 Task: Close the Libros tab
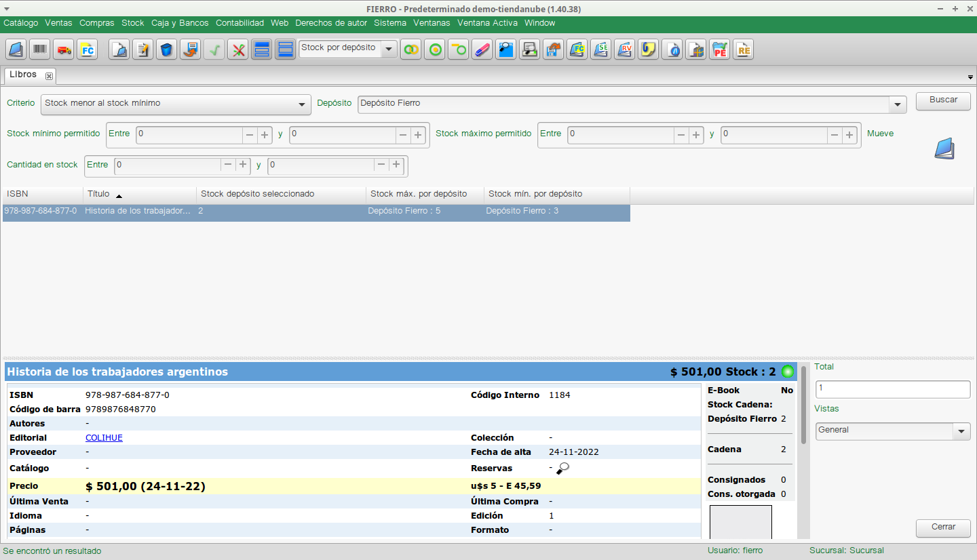(x=49, y=76)
